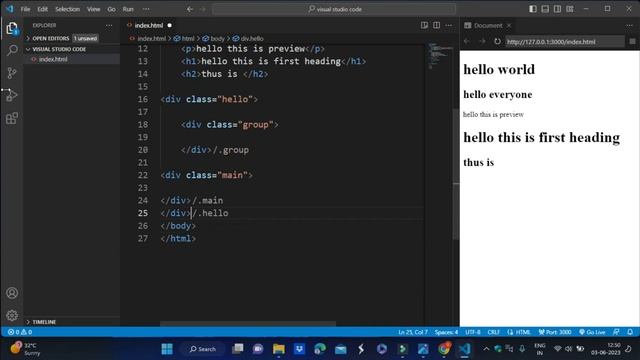
Task: Select the Document preview tab
Action: click(x=488, y=25)
